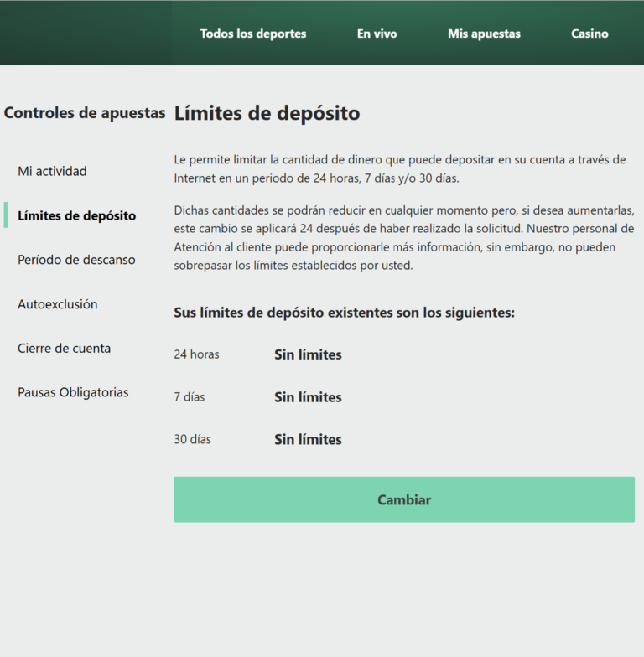Click the Sus límites de depósito existentes subheading

(x=344, y=313)
